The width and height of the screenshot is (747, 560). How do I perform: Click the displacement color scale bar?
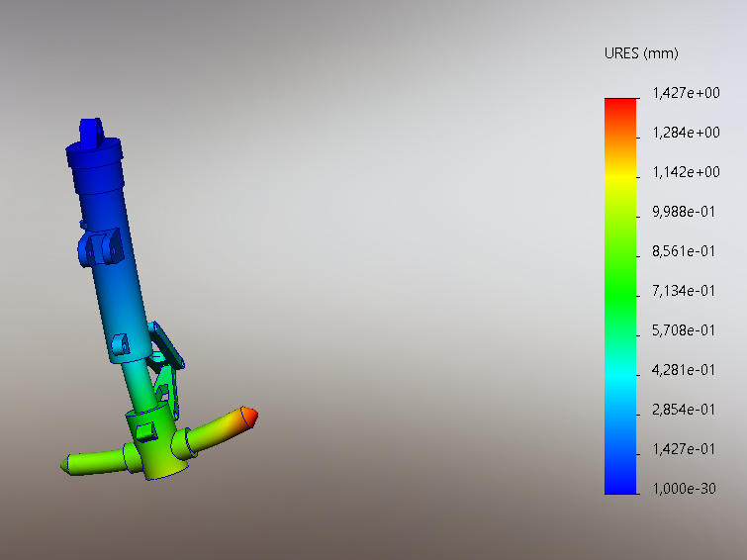point(620,296)
